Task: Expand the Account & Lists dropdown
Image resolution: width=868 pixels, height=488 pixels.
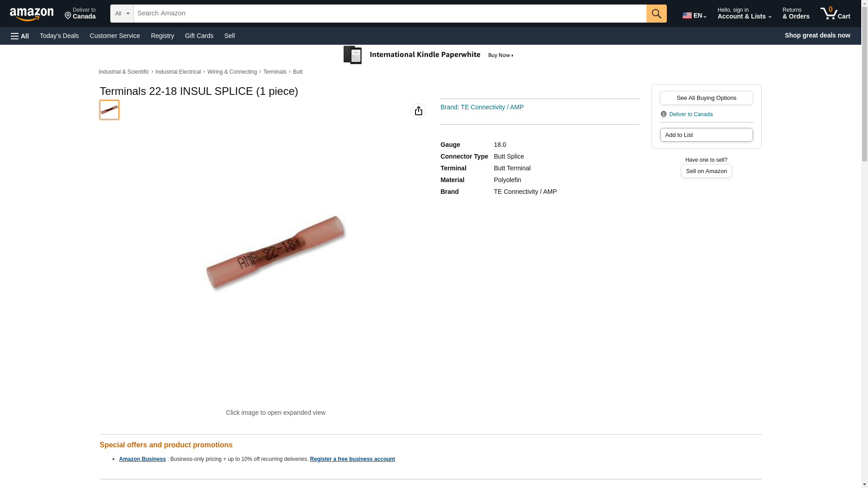Action: 744,14
